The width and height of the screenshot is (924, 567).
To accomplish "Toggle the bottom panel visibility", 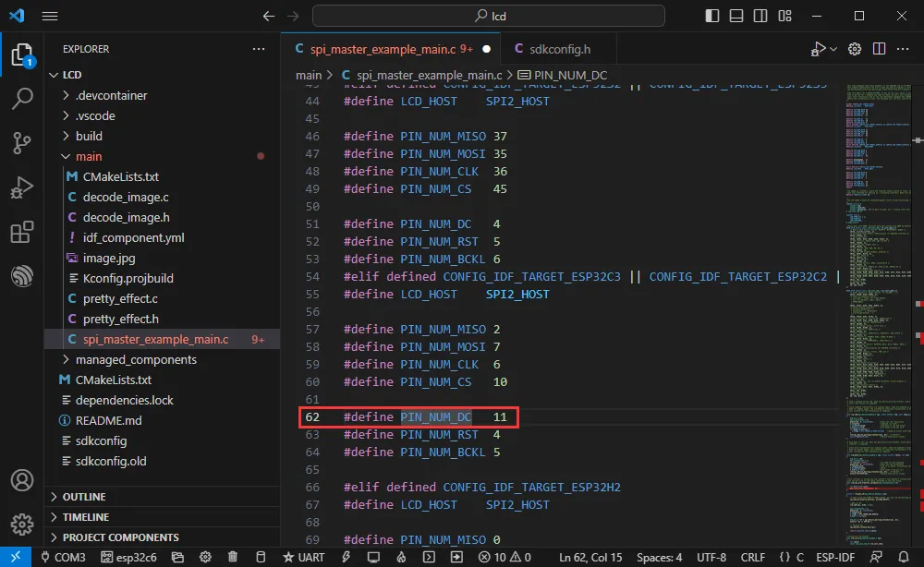I will pyautogui.click(x=735, y=17).
